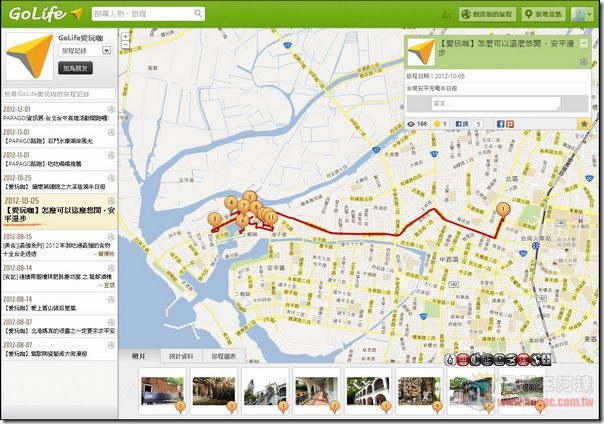The height and width of the screenshot is (424, 604).
Task: Open third photo thumbnail of white building
Action: 265,391
